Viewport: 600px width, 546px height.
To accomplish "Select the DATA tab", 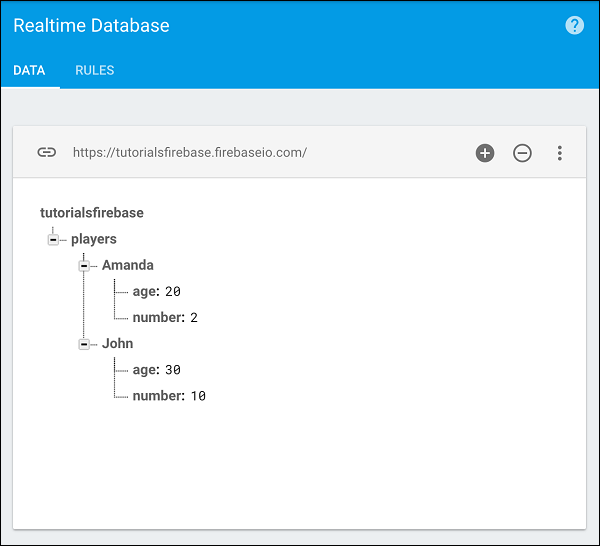I will (29, 71).
